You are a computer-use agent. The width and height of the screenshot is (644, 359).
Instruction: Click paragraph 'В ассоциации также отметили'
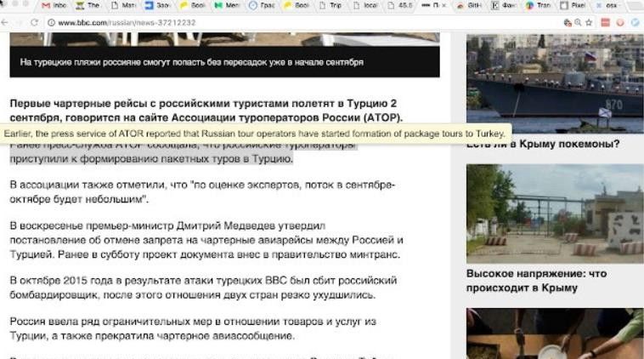pos(202,192)
